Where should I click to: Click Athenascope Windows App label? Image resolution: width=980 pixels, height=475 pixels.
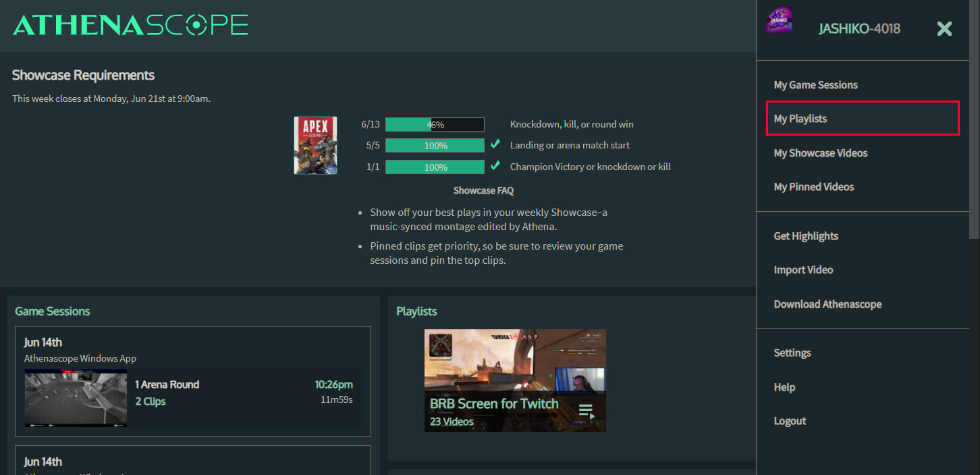[80, 358]
